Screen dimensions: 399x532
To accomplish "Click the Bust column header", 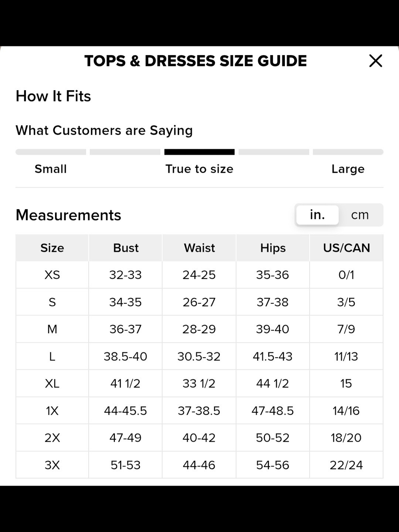I will coord(126,248).
